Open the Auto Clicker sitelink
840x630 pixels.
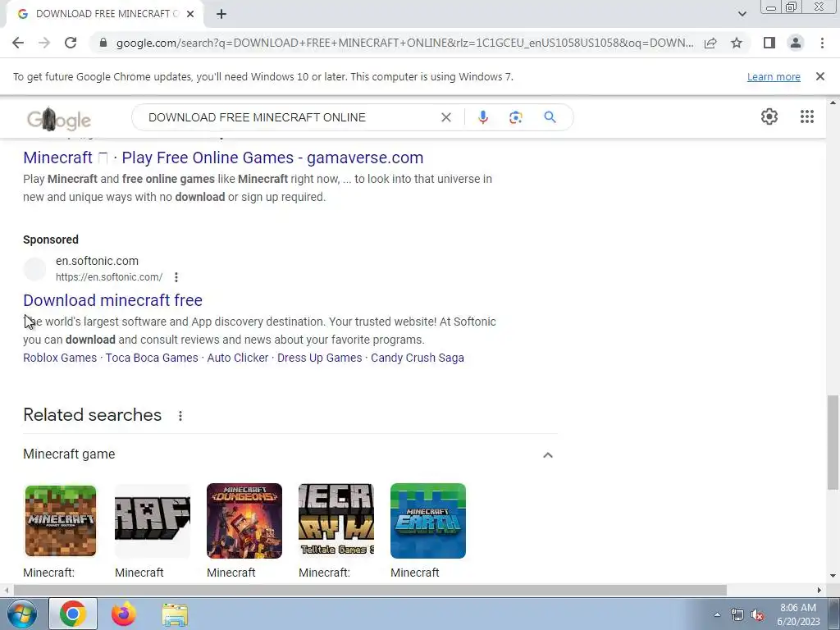238,358
